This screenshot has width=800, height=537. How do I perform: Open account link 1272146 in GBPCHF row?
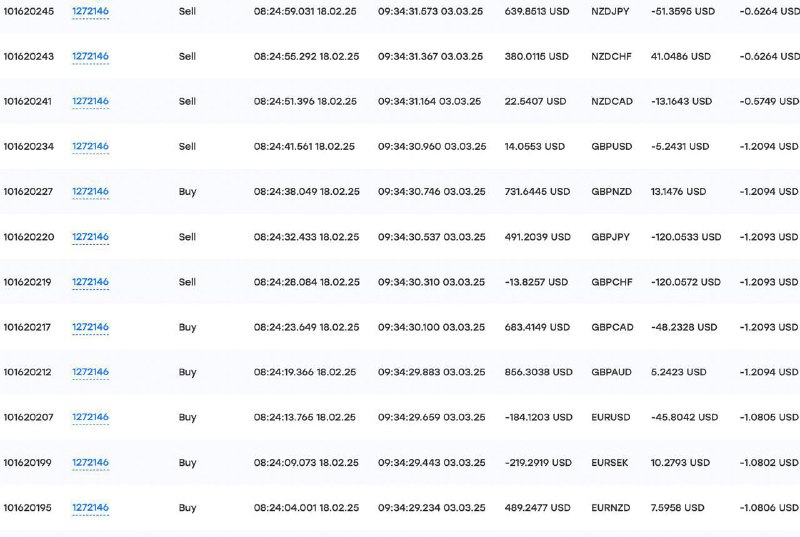(90, 282)
